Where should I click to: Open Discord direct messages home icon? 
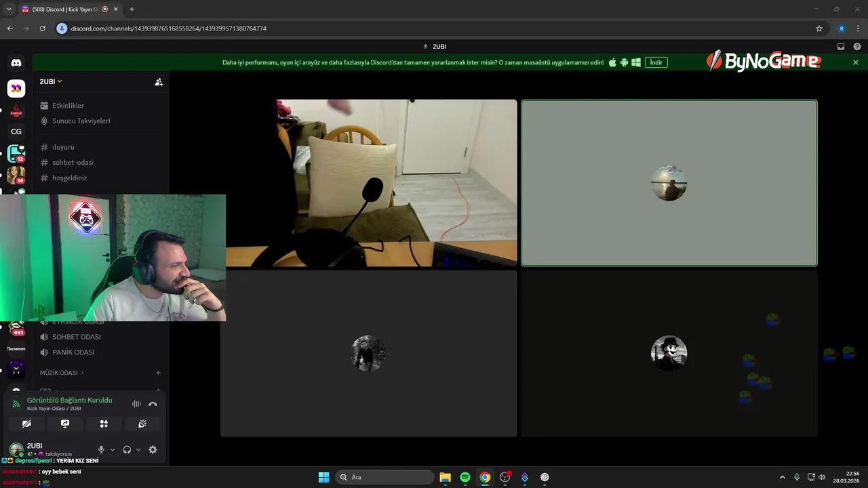[x=16, y=63]
